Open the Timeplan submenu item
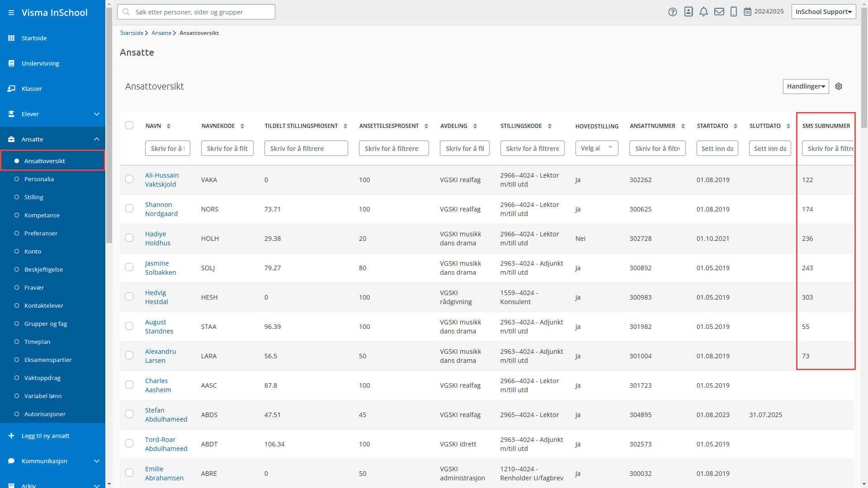The width and height of the screenshot is (868, 488). coord(37,342)
